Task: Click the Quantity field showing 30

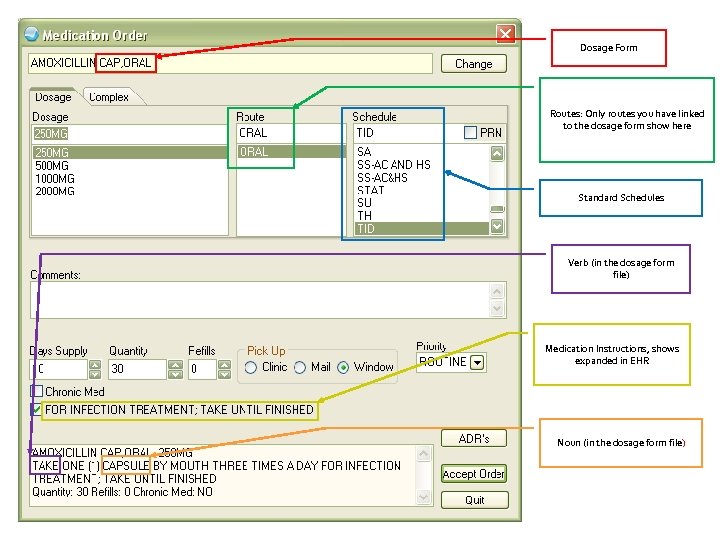Action: tap(137, 369)
